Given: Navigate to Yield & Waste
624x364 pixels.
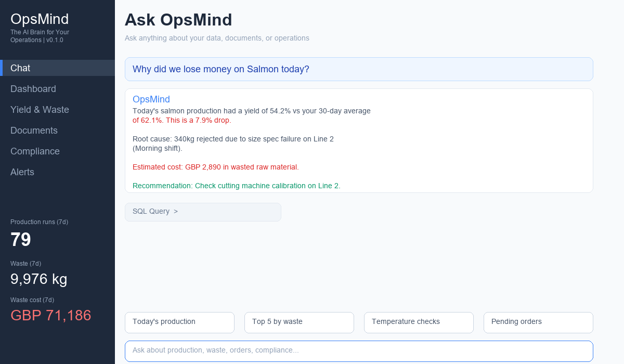Looking at the screenshot, I should 40,110.
